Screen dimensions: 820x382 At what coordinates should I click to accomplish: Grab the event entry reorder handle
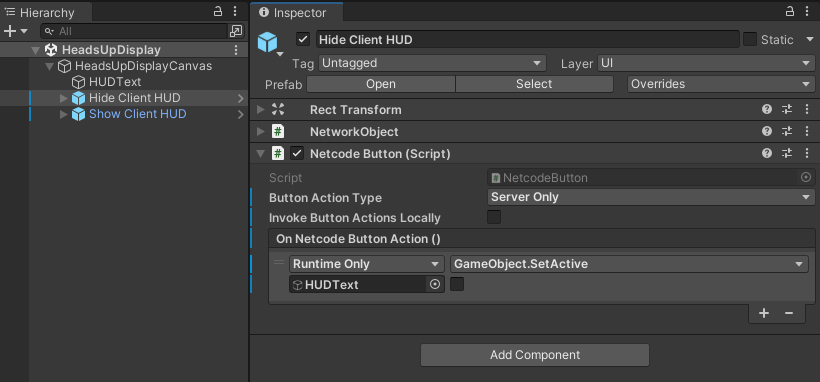pyautogui.click(x=279, y=262)
